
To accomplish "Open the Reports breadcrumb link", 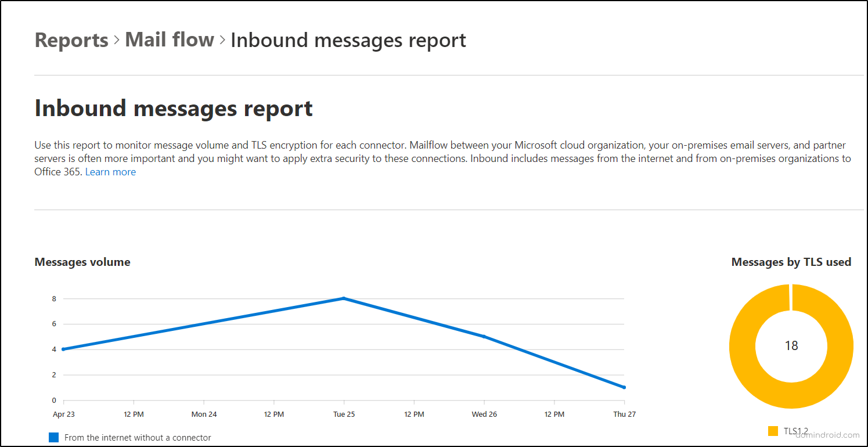I will tap(71, 39).
